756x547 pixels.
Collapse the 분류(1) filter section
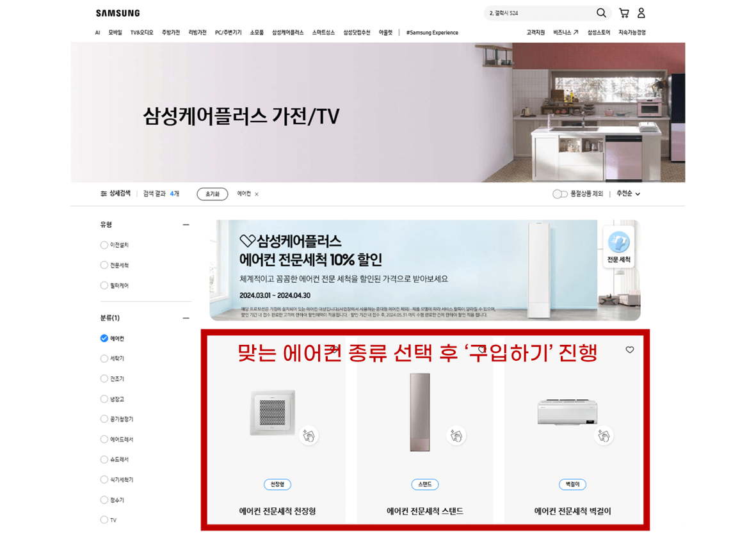tap(186, 318)
